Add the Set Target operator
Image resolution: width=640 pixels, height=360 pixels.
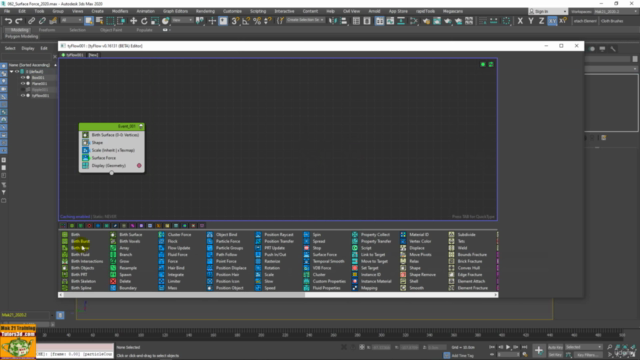(365, 268)
